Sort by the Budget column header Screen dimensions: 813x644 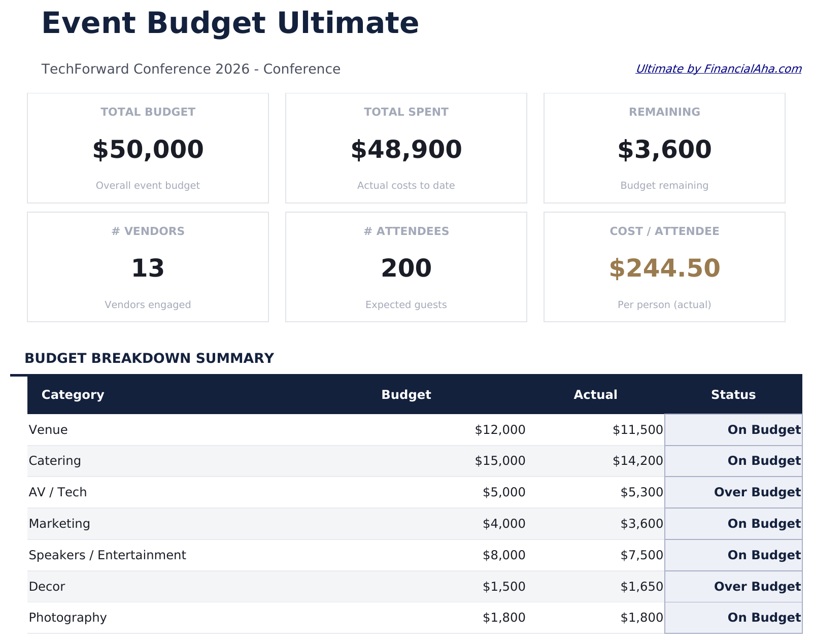coord(406,394)
